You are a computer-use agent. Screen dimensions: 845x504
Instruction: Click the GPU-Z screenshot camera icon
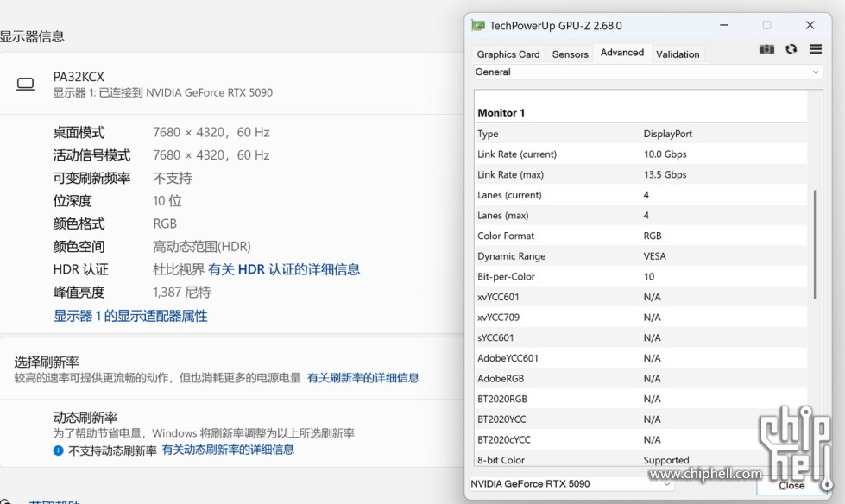tap(766, 49)
